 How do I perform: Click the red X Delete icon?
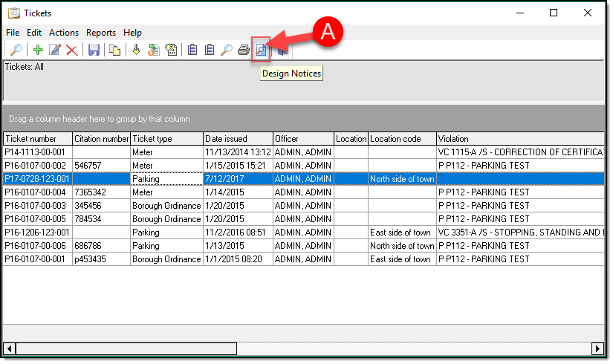pyautogui.click(x=71, y=50)
